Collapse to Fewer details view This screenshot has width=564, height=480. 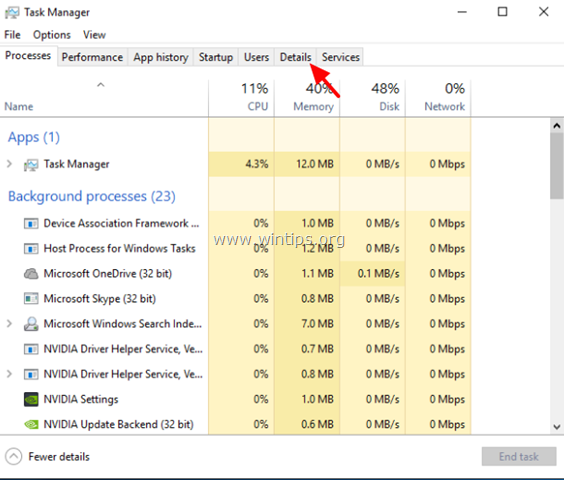48,457
